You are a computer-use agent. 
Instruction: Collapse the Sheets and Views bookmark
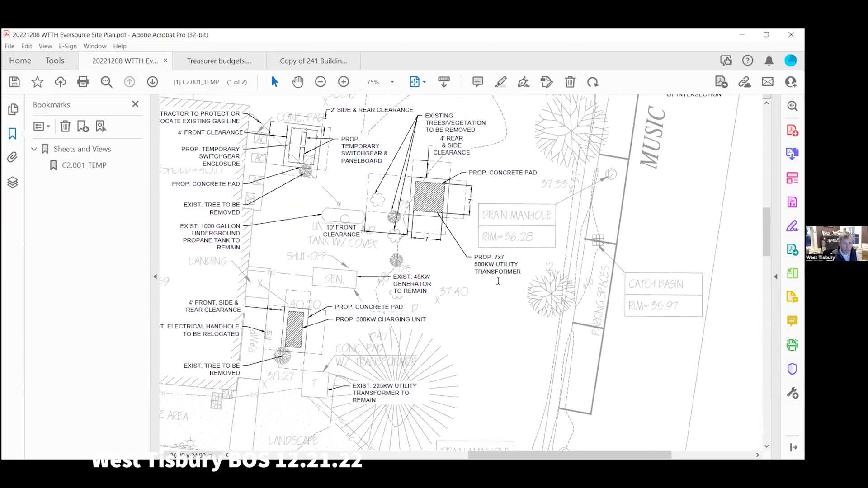tap(34, 149)
